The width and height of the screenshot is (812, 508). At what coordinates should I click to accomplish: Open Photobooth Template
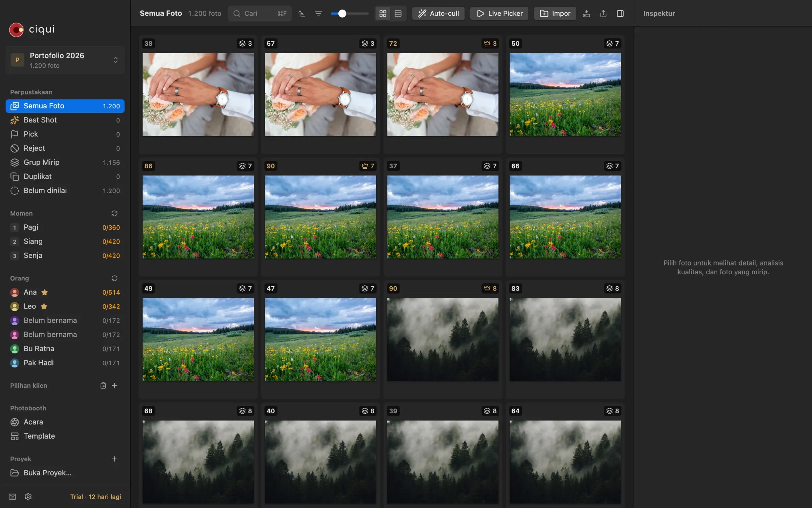pos(65,436)
